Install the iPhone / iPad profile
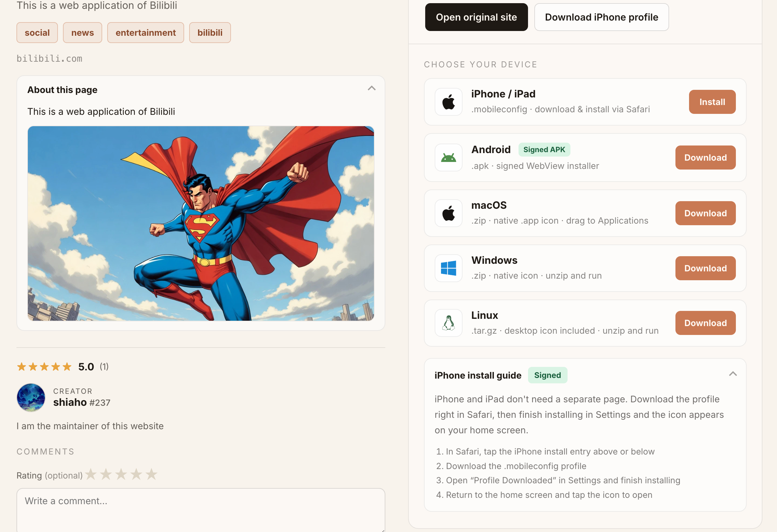Viewport: 777px width, 532px height. click(x=712, y=102)
